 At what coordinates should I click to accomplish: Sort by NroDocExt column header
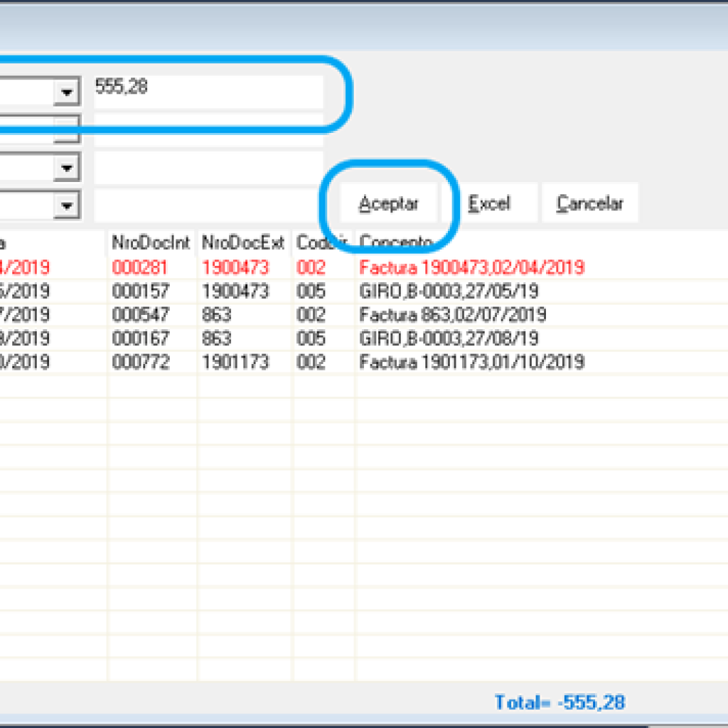(243, 242)
